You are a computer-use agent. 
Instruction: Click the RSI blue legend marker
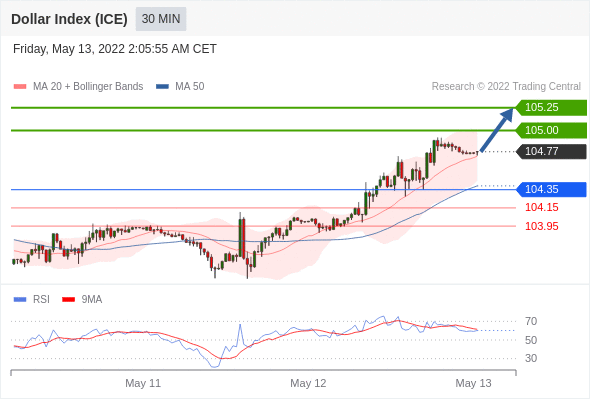point(20,300)
